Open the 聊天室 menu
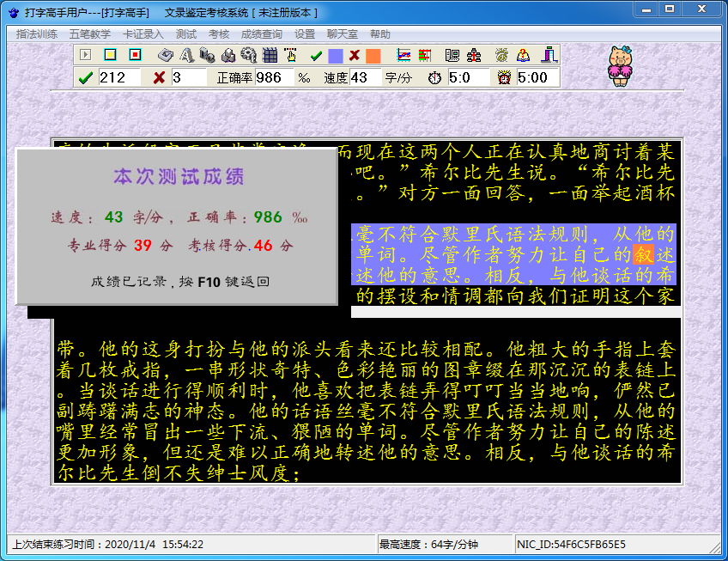Viewport: 728px width, 561px height. (343, 34)
